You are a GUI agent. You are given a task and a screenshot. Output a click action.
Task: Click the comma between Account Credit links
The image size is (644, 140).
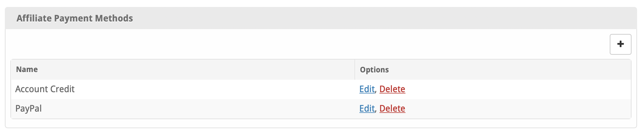377,90
